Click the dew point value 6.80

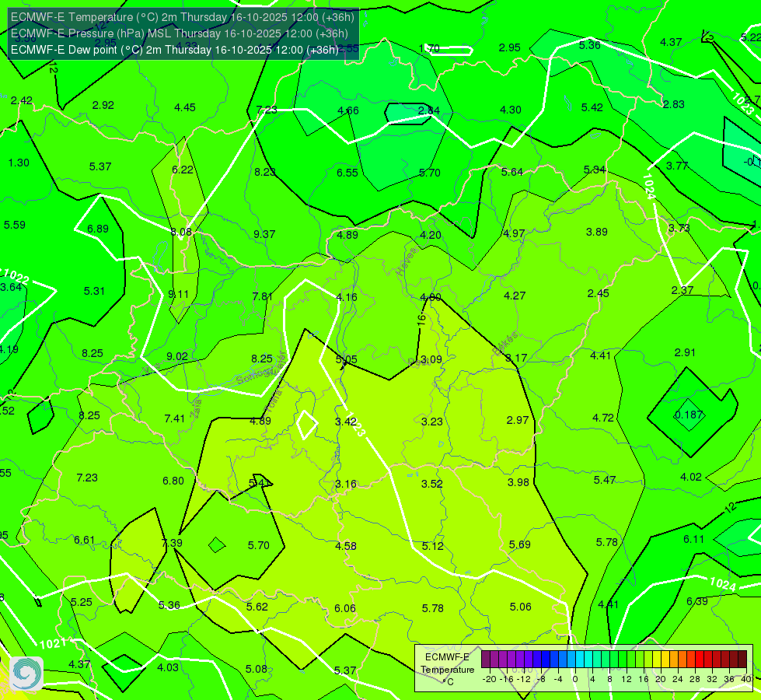coord(173,481)
